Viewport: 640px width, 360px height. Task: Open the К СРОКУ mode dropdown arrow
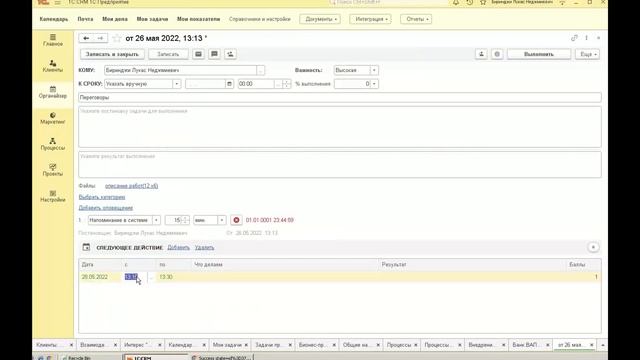point(176,84)
